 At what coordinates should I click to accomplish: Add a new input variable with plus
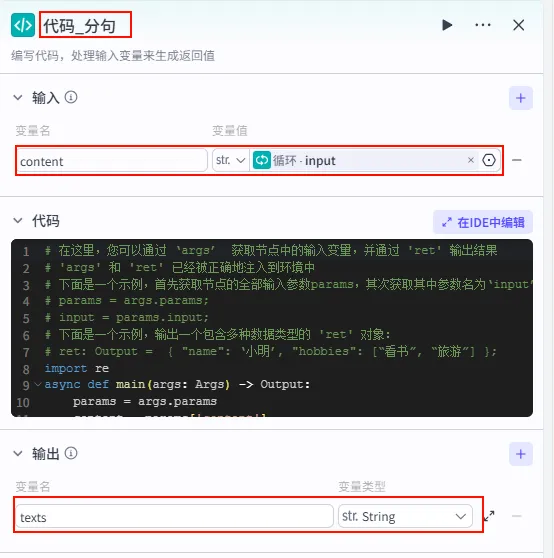[521, 98]
